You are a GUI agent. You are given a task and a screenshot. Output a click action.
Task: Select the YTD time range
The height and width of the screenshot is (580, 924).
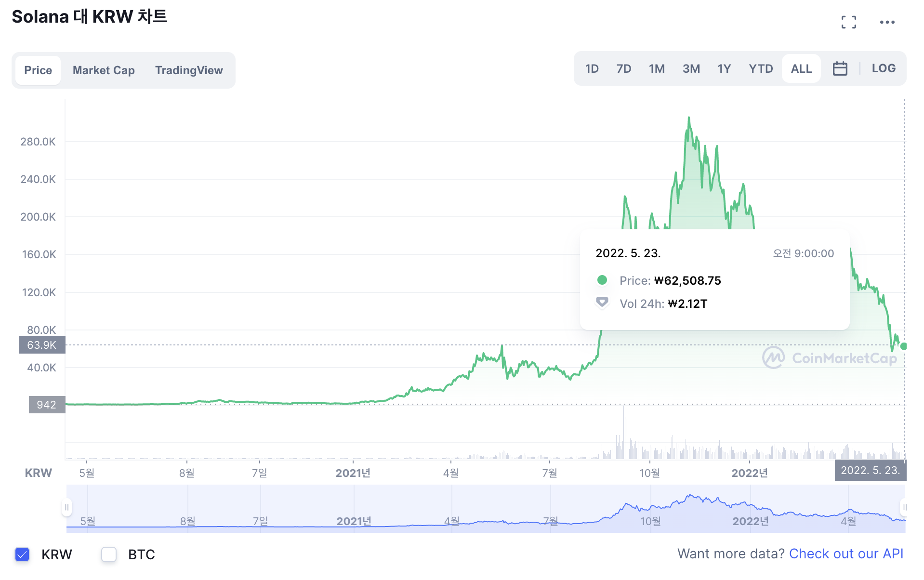[761, 68]
